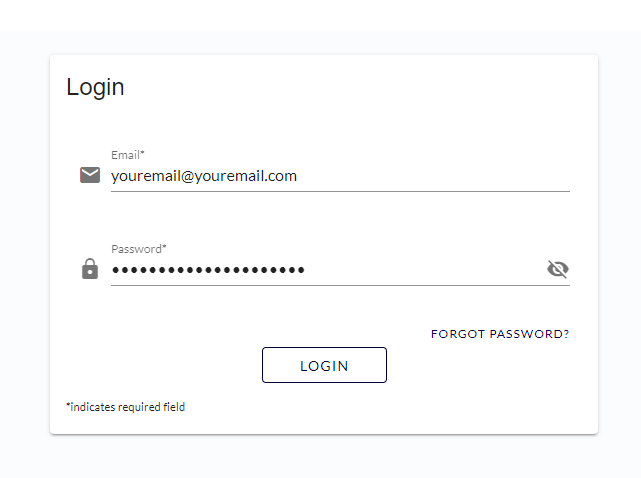641x478 pixels.
Task: Click the Login heading at the card top
Action: tap(95, 87)
